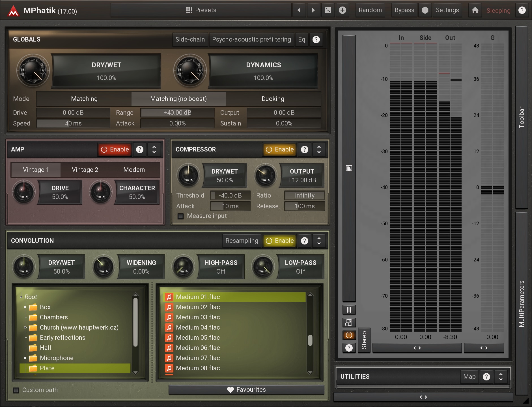
Task: Switch amp type to Vintage 2
Action: click(x=85, y=170)
